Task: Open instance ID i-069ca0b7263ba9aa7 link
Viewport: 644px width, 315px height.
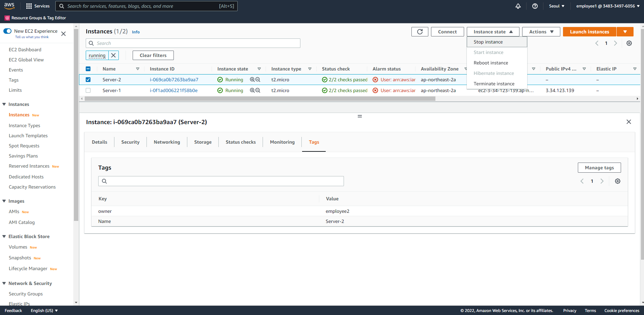Action: [174, 80]
